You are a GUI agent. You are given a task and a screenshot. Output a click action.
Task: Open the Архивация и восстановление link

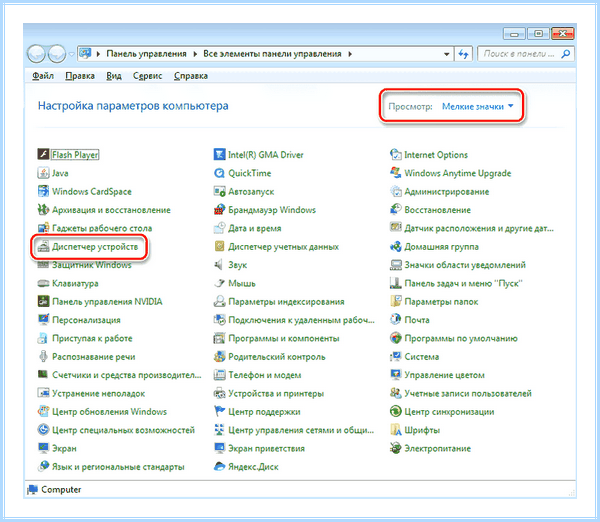(x=111, y=210)
